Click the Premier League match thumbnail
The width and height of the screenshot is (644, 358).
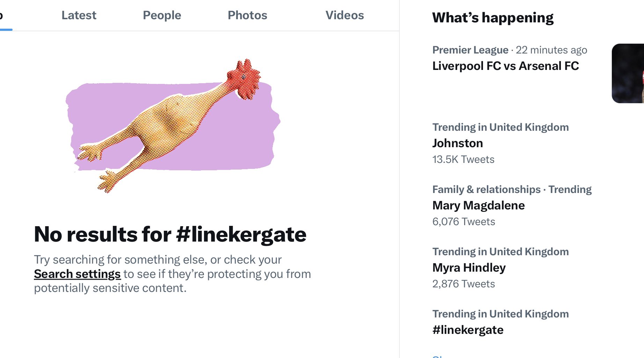(628, 73)
